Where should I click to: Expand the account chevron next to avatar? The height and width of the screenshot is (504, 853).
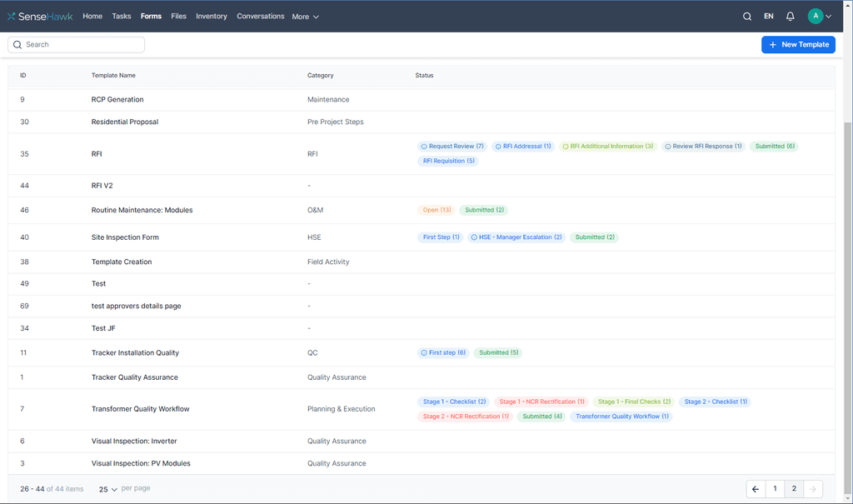tap(829, 17)
